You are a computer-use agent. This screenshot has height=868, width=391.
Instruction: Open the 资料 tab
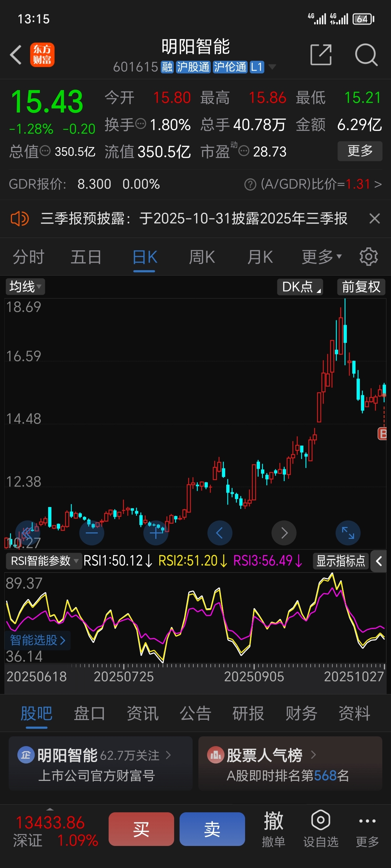(354, 714)
